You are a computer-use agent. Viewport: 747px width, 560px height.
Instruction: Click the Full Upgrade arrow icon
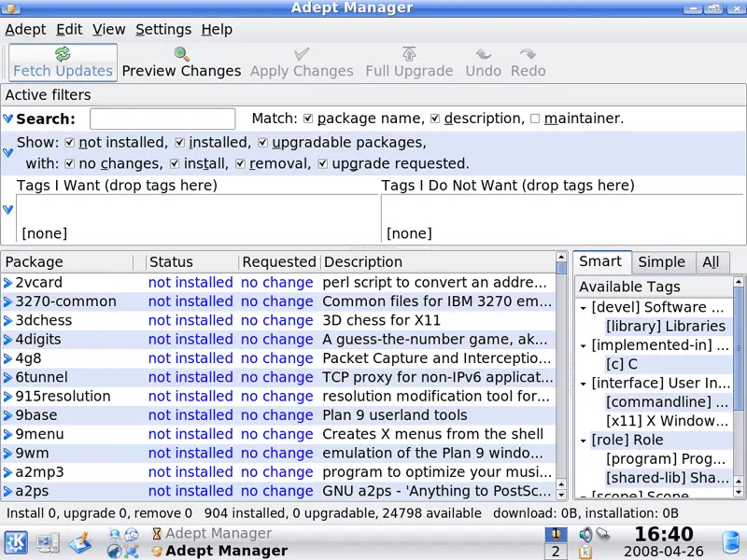[x=409, y=54]
